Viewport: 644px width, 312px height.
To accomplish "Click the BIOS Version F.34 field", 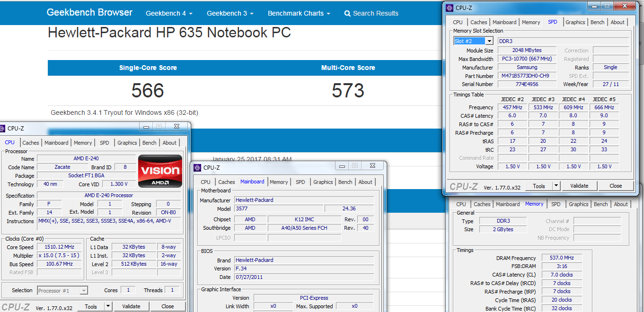I will coord(304,269).
